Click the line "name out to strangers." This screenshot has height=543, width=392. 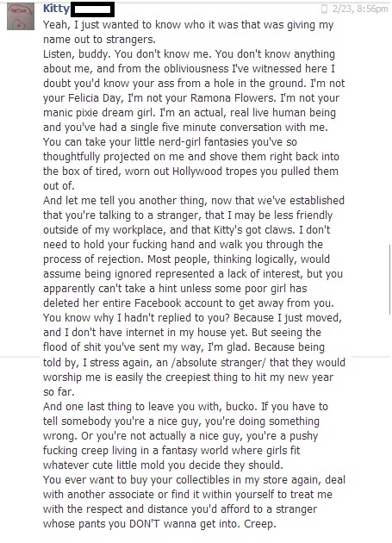tap(99, 40)
